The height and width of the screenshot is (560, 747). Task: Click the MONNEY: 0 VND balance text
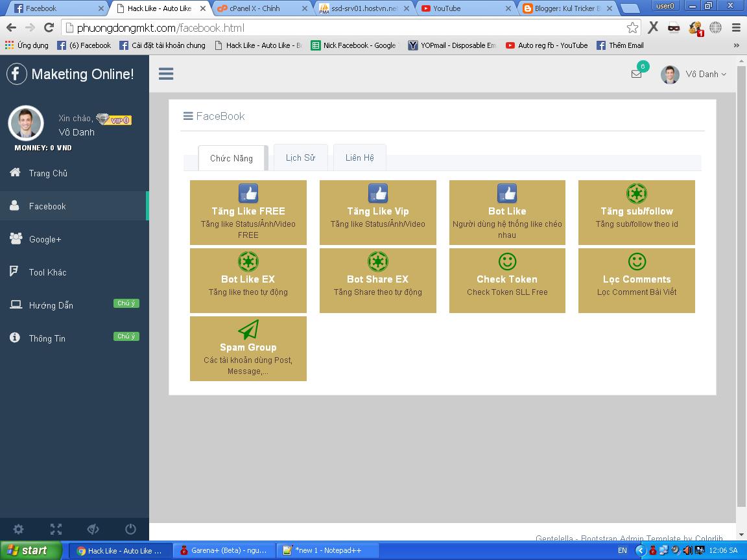point(43,148)
